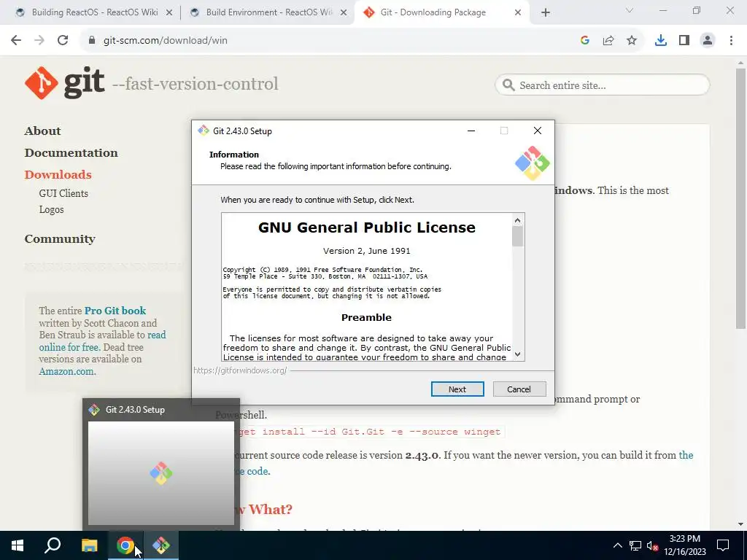Image resolution: width=747 pixels, height=560 pixels.
Task: Open taskbar search
Action: pos(53,545)
